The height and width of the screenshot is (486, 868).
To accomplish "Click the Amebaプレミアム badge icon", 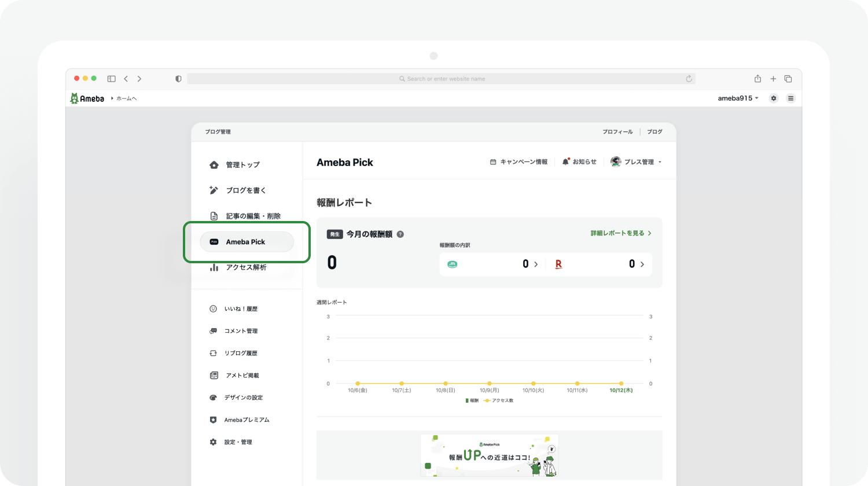I will click(213, 420).
